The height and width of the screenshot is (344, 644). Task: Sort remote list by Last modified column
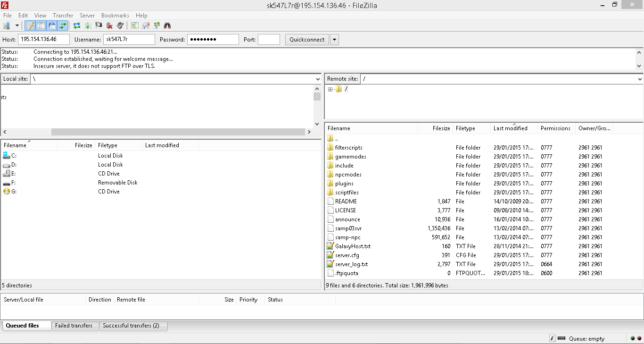click(514, 128)
